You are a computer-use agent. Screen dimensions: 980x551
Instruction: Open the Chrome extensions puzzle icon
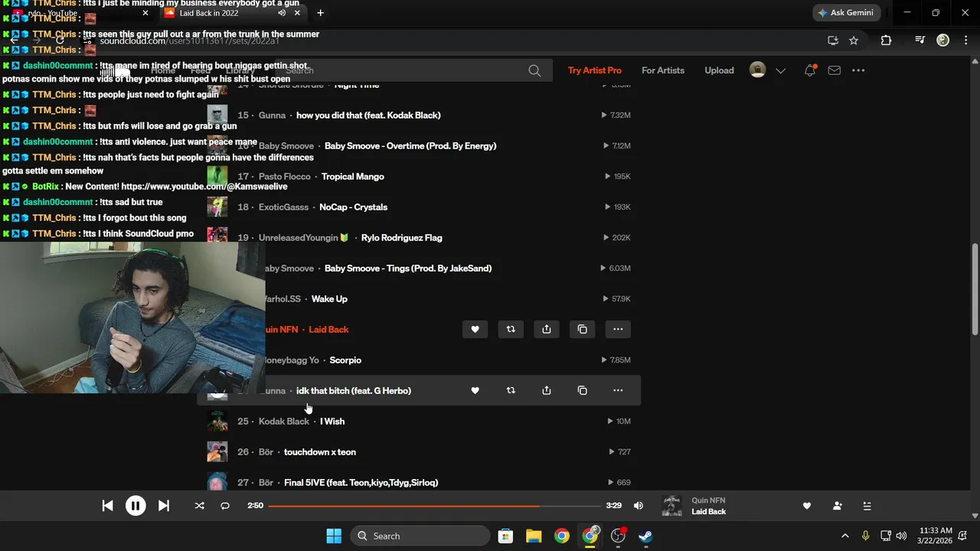click(886, 41)
